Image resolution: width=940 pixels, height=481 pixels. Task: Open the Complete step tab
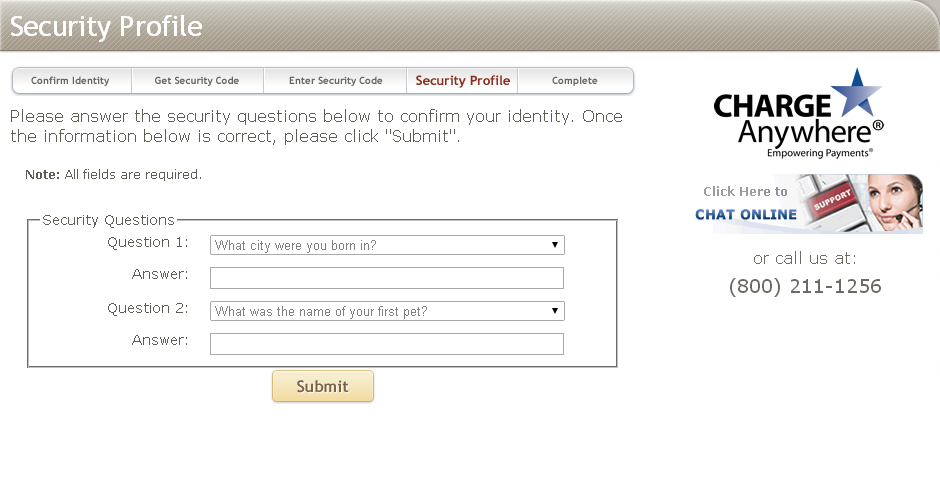[x=574, y=81]
